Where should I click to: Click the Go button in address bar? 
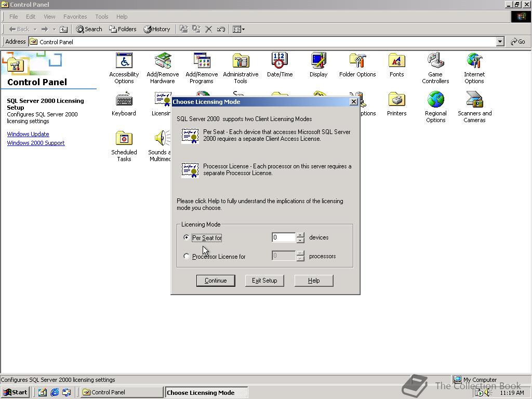pyautogui.click(x=518, y=42)
